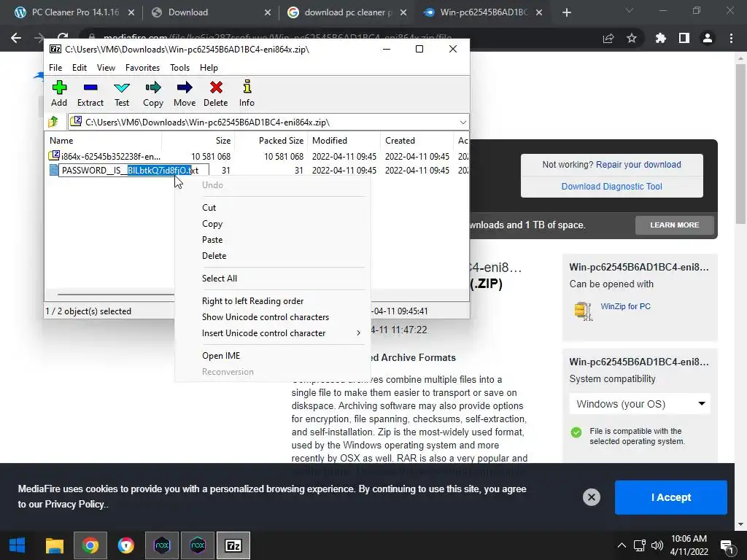Viewport: 747px width, 560px height.
Task: Open the Chrome three-dot menu
Action: click(731, 38)
